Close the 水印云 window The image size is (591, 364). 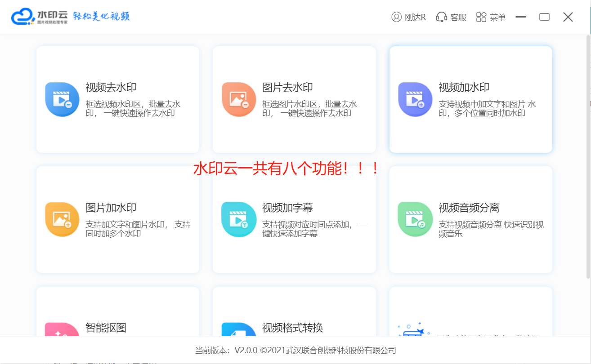pyautogui.click(x=568, y=17)
